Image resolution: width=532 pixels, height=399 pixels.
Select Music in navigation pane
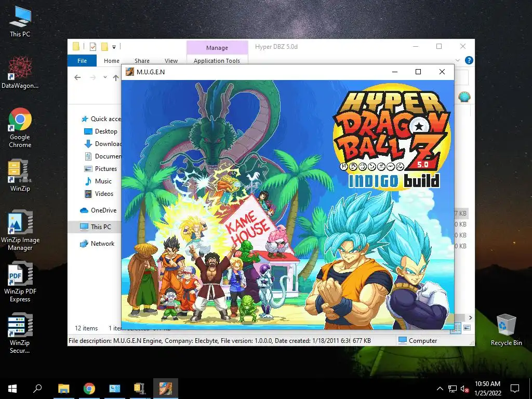pyautogui.click(x=98, y=181)
